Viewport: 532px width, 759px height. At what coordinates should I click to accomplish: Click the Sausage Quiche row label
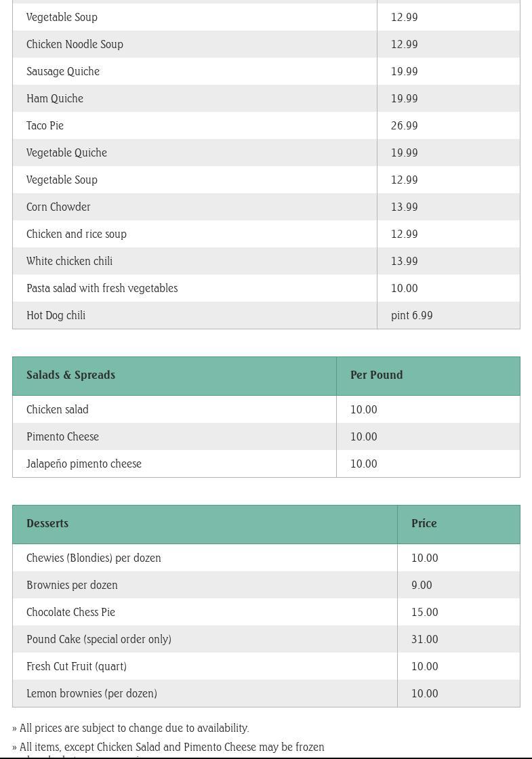click(x=63, y=72)
